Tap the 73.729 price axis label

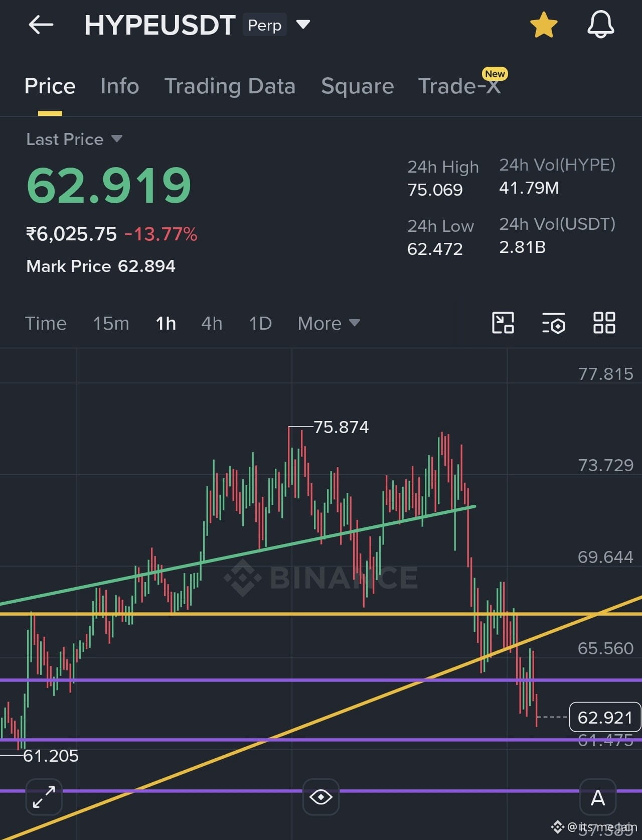point(605,465)
